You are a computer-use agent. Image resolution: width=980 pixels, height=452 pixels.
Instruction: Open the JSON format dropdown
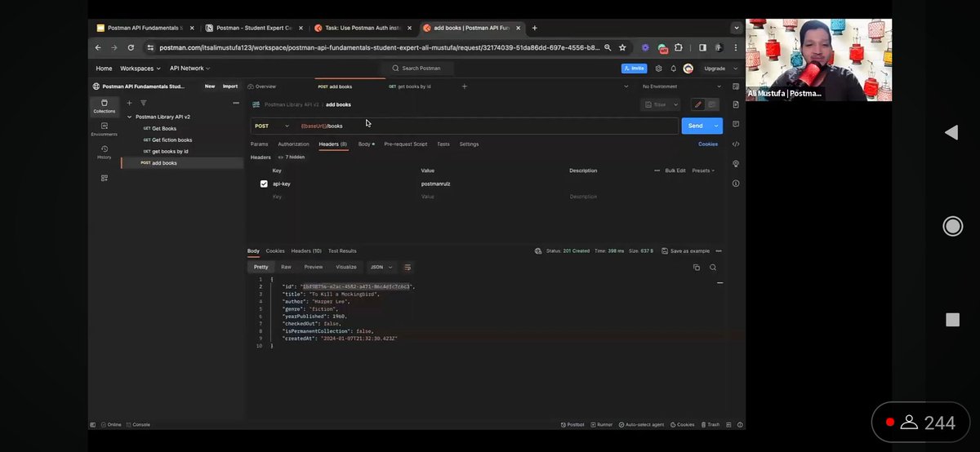click(381, 267)
